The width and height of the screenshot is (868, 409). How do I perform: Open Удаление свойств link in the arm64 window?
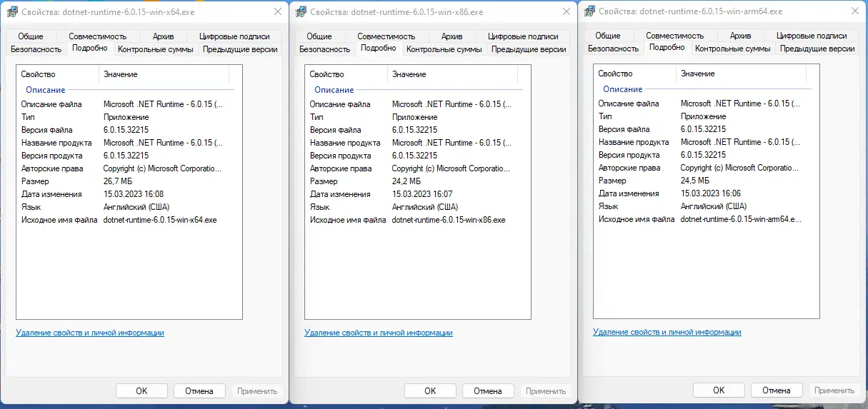tap(667, 332)
